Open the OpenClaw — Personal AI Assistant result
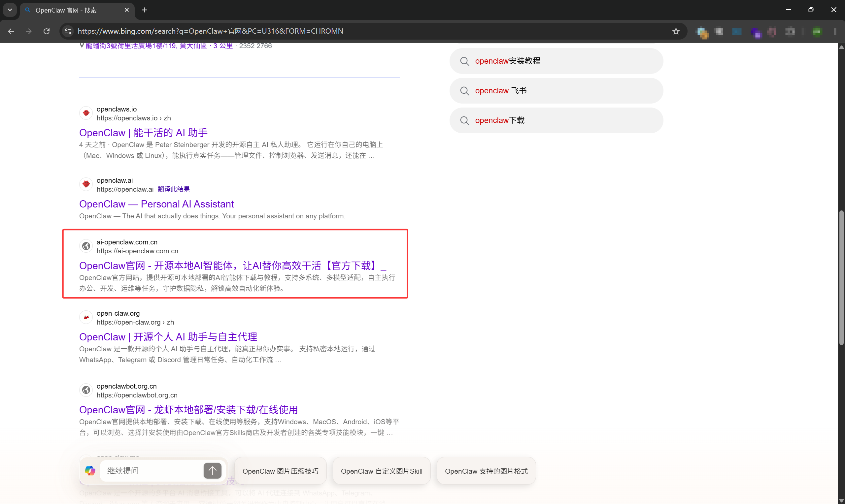 156,204
